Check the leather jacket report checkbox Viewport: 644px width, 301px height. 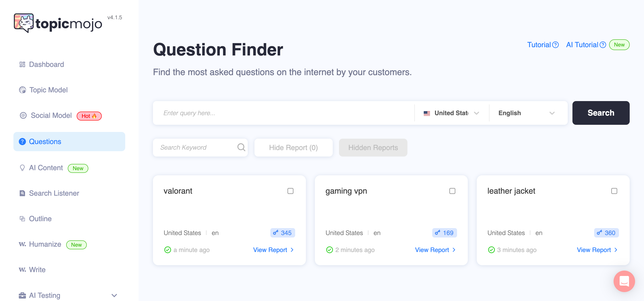pyautogui.click(x=614, y=191)
